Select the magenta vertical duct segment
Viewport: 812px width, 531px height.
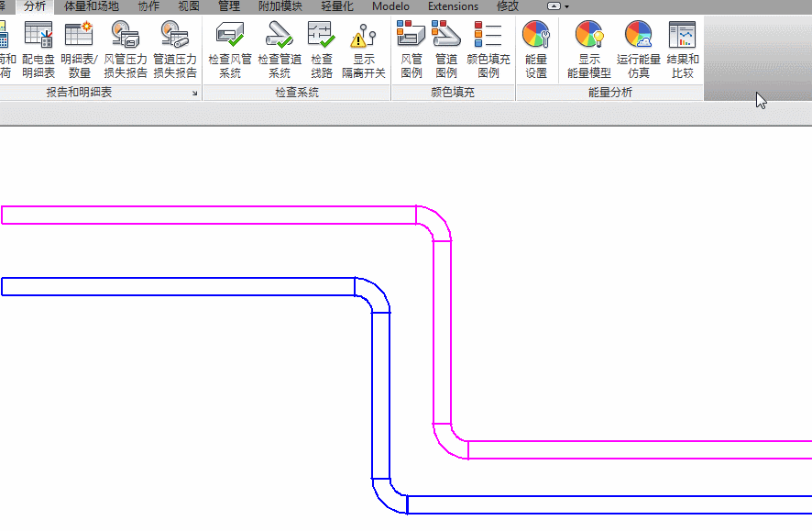[x=442, y=332]
